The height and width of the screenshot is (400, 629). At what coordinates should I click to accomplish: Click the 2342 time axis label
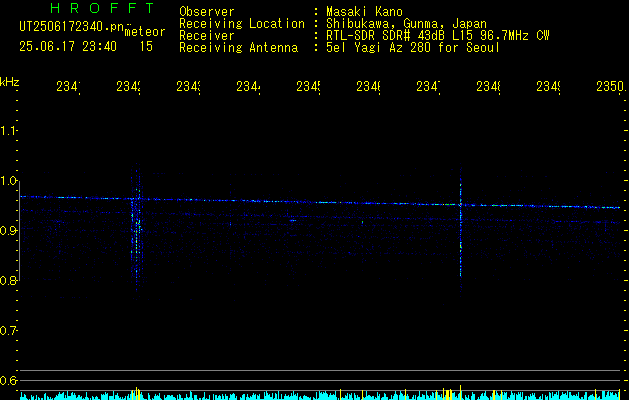128,87
